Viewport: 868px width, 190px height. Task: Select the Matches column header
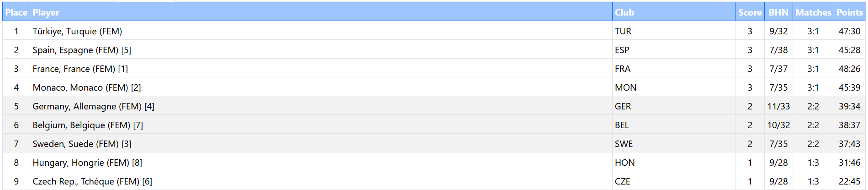[813, 12]
